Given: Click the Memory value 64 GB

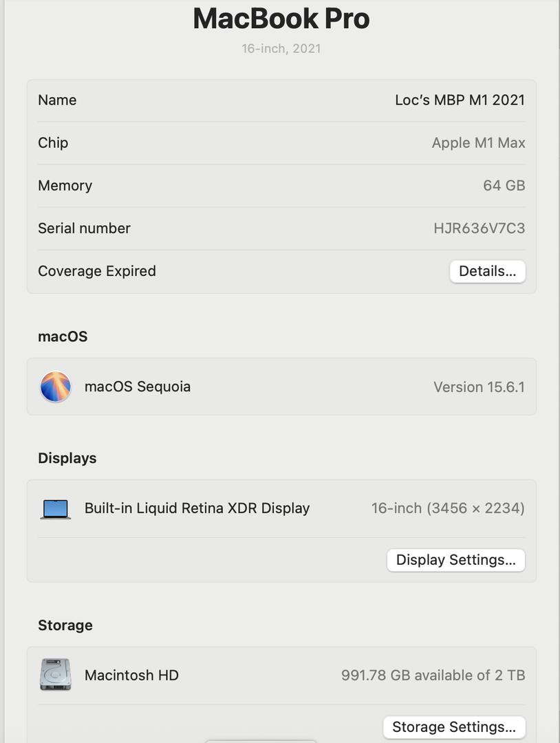Looking at the screenshot, I should click(504, 185).
